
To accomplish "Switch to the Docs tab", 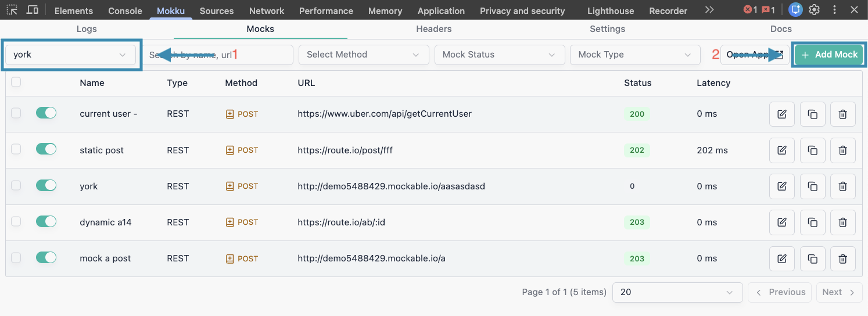I will coord(781,29).
